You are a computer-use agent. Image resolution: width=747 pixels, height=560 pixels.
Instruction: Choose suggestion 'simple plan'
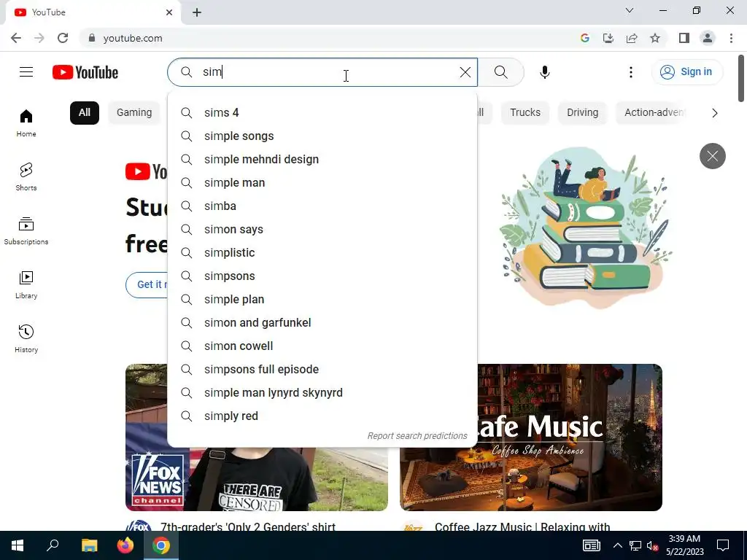tap(322, 299)
